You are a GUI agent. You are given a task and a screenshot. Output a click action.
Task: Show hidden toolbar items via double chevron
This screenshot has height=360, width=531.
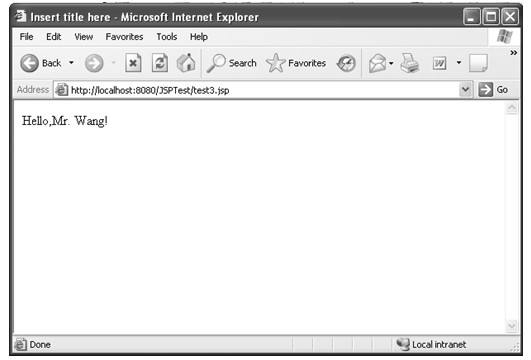(x=514, y=53)
